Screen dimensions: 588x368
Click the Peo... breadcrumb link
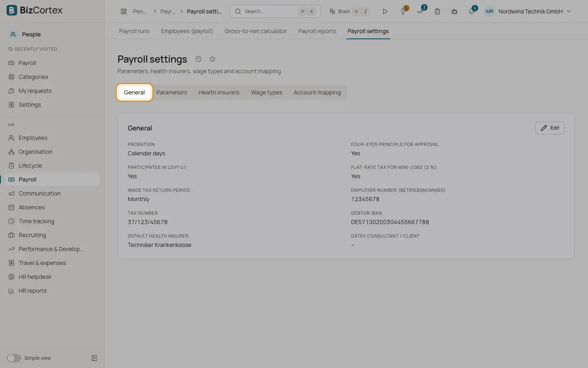(140, 11)
